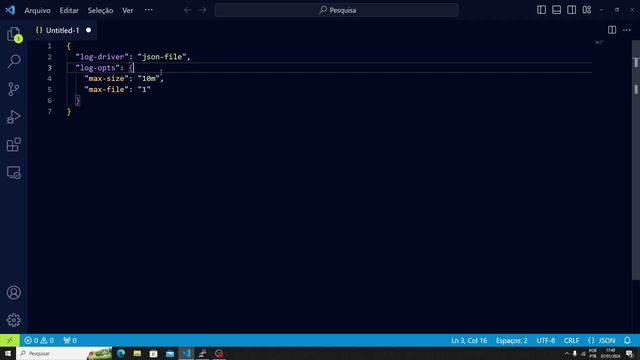Image resolution: width=640 pixels, height=360 pixels.
Task: Click the closing brace on line 7
Action: coord(69,111)
